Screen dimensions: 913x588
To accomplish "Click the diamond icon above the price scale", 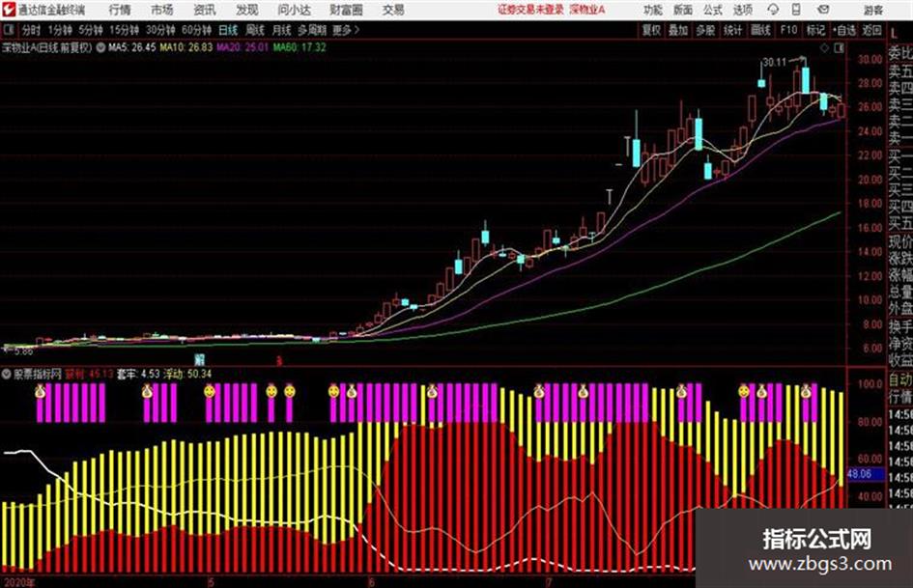I will click(x=824, y=48).
